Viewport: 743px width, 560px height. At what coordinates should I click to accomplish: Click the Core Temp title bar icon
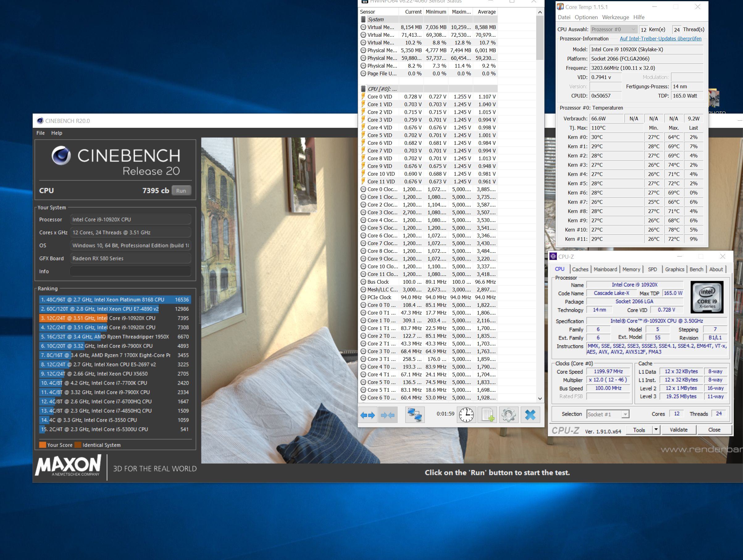tap(560, 7)
